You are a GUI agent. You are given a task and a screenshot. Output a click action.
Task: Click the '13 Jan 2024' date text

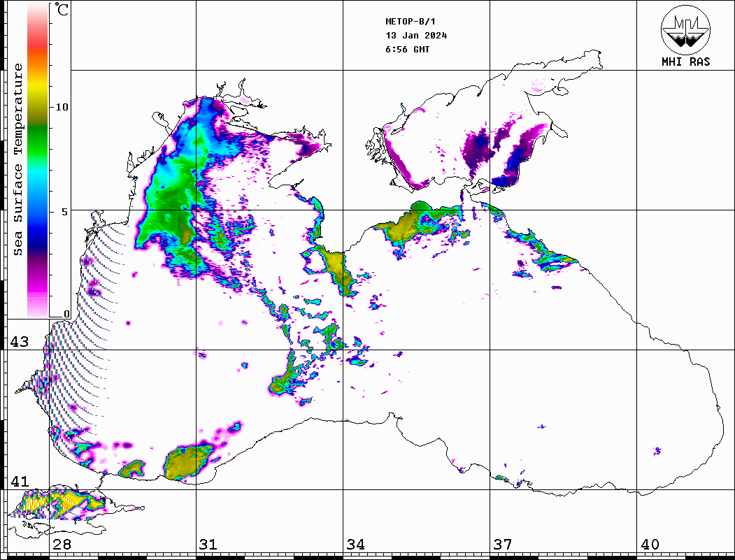[416, 36]
